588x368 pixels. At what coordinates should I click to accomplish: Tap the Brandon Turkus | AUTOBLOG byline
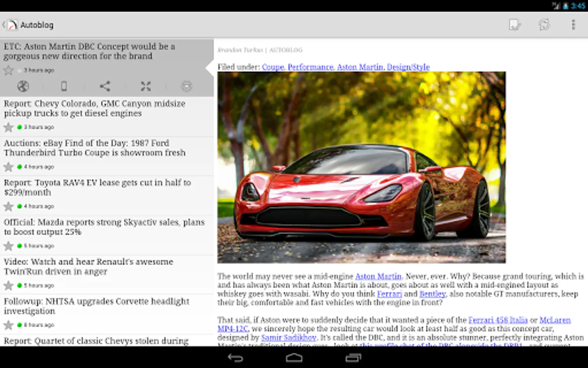point(260,50)
